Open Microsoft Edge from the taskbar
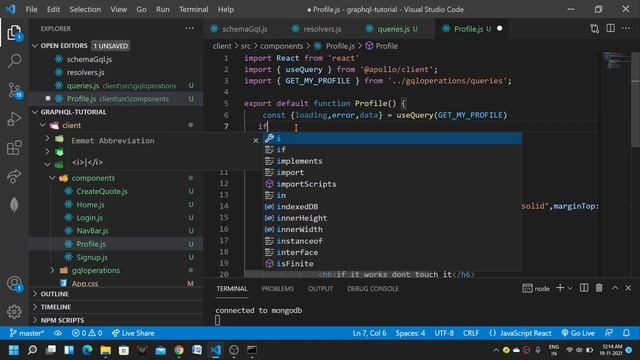 (87, 350)
